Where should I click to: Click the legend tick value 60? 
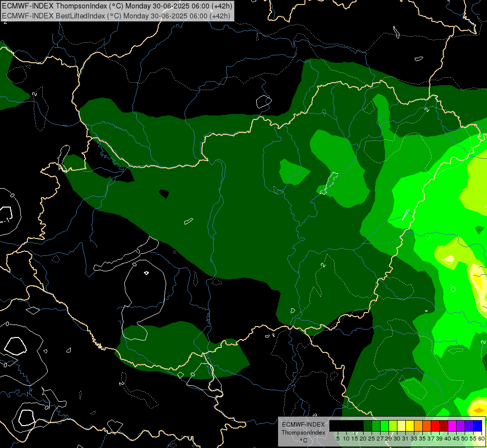point(482,439)
